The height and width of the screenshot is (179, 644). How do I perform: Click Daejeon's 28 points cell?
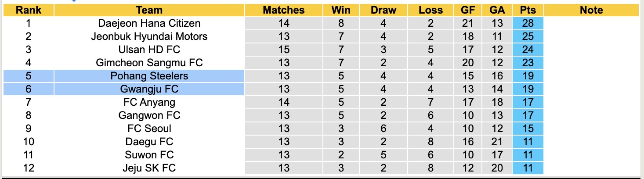[x=528, y=23]
